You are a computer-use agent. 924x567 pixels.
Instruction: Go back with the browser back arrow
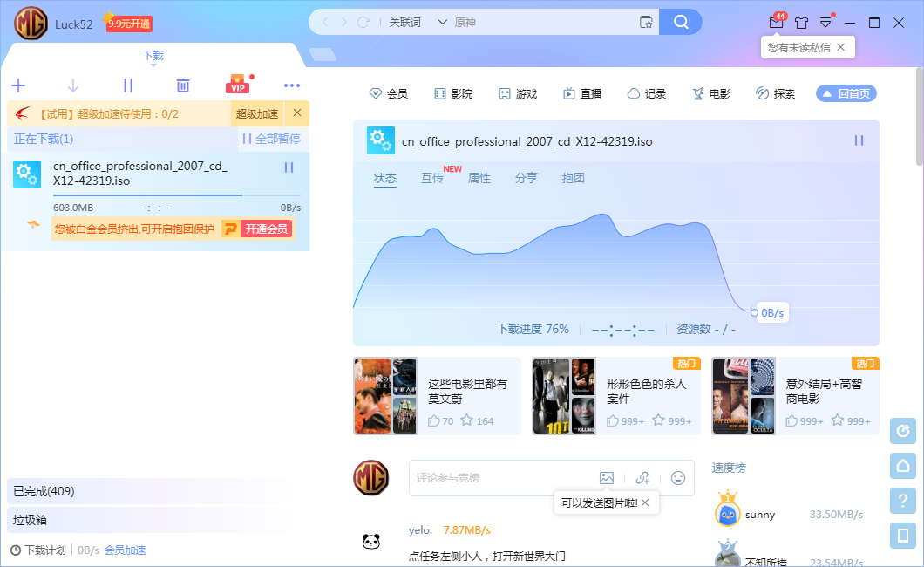[325, 23]
